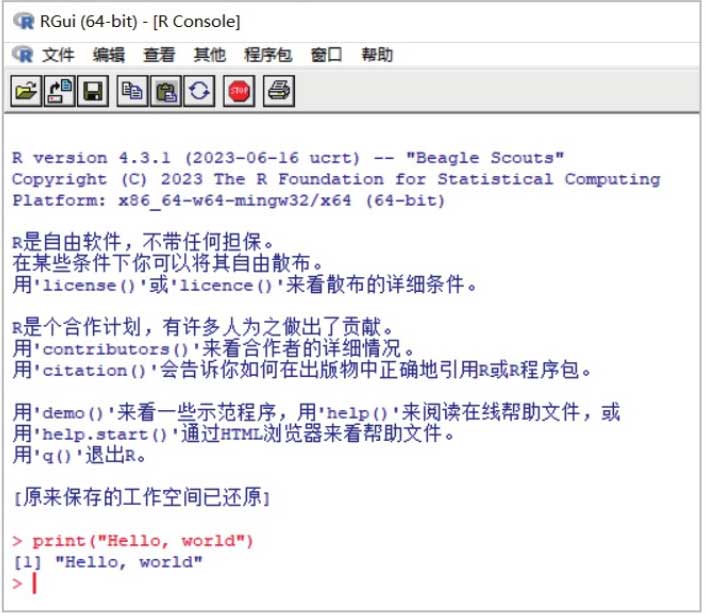
Task: Click the '原来保存的工作空间已还原' message
Action: (x=142, y=498)
